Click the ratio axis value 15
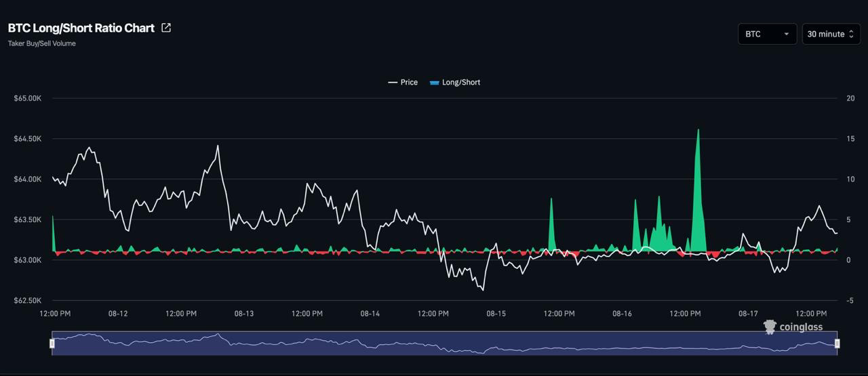The image size is (868, 376). pos(850,139)
